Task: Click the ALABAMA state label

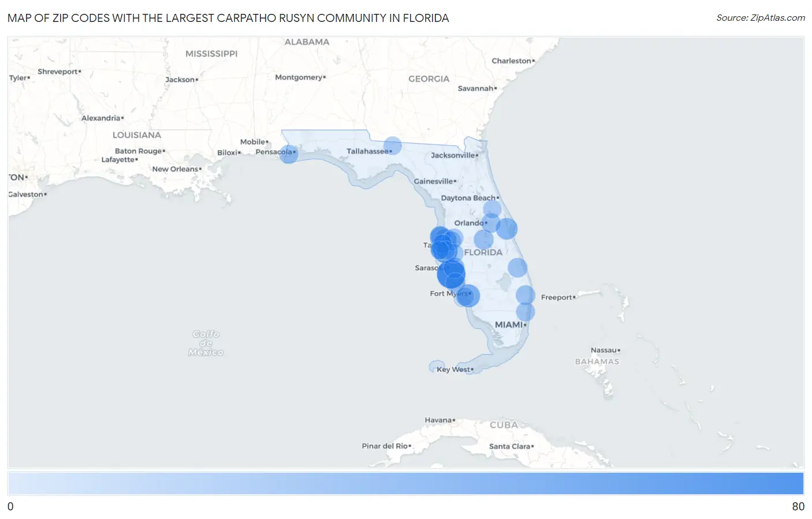Action: click(x=307, y=42)
